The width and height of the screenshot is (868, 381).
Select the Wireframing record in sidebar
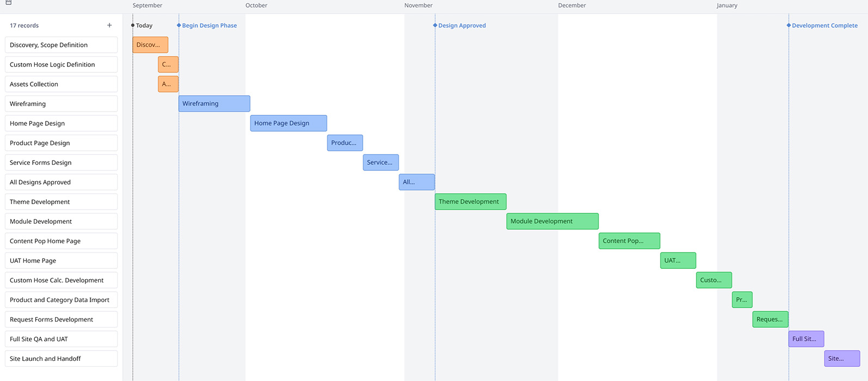pos(61,104)
